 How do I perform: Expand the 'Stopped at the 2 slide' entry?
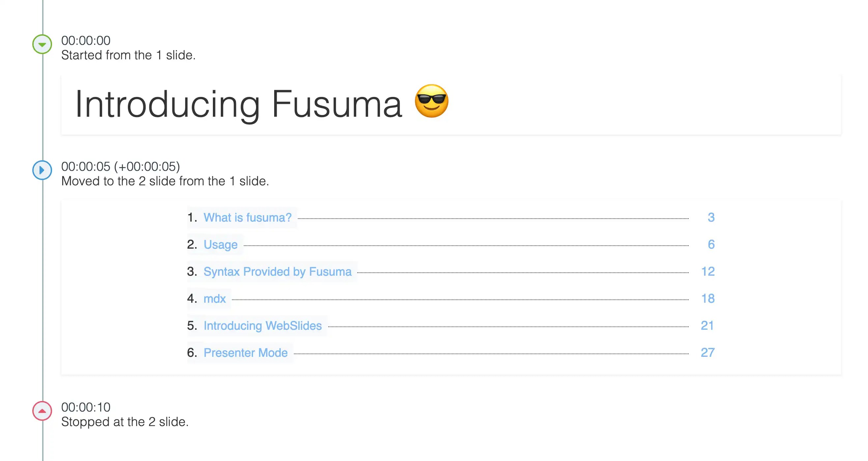42,411
